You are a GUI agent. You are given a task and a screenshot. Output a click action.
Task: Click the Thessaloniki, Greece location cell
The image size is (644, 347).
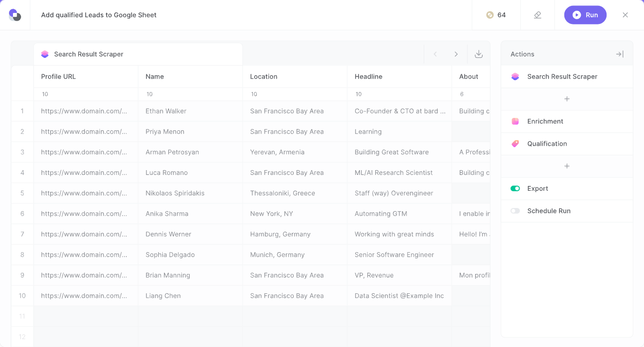295,193
